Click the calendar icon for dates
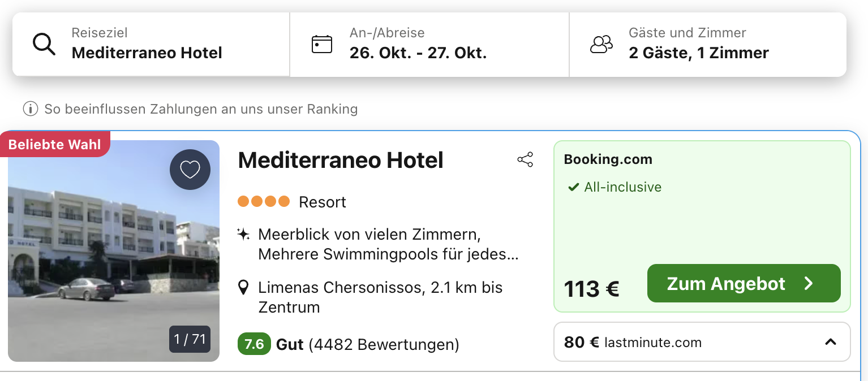This screenshot has width=868, height=381. (x=322, y=44)
